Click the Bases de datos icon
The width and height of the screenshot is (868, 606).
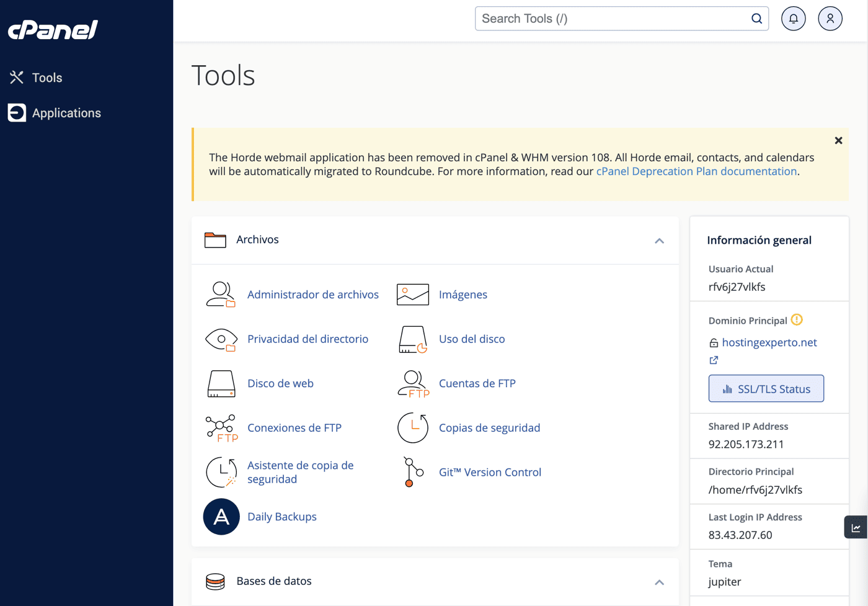coord(215,582)
